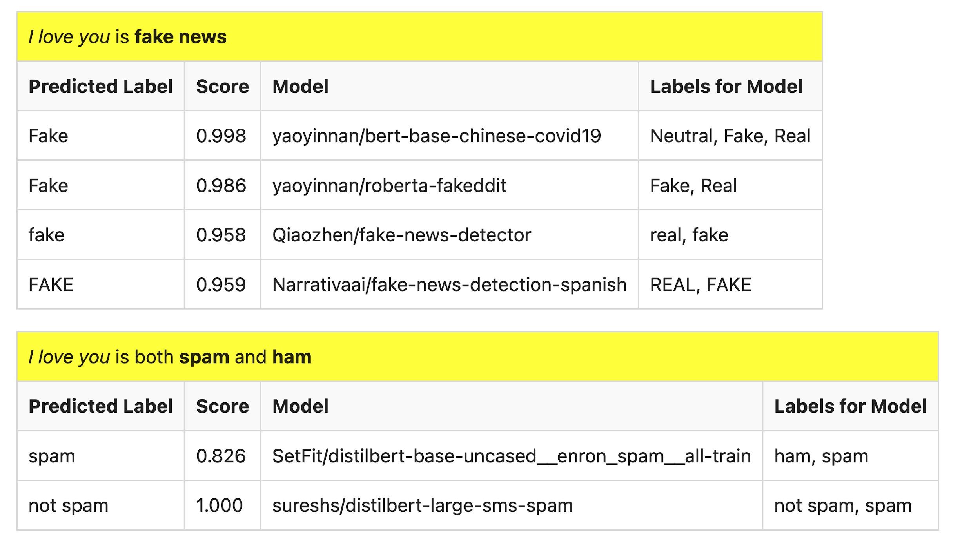The image size is (980, 547).
Task: Click the 0.986 score value
Action: pyautogui.click(x=221, y=185)
